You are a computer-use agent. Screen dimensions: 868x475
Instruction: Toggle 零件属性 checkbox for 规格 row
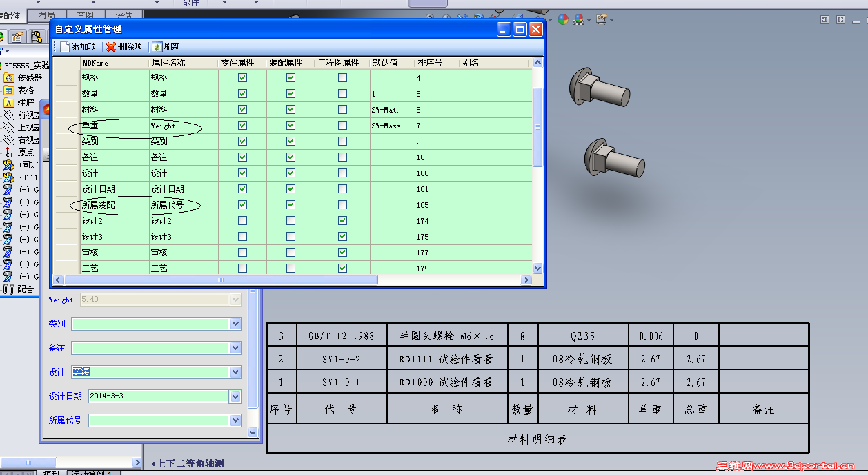(242, 78)
